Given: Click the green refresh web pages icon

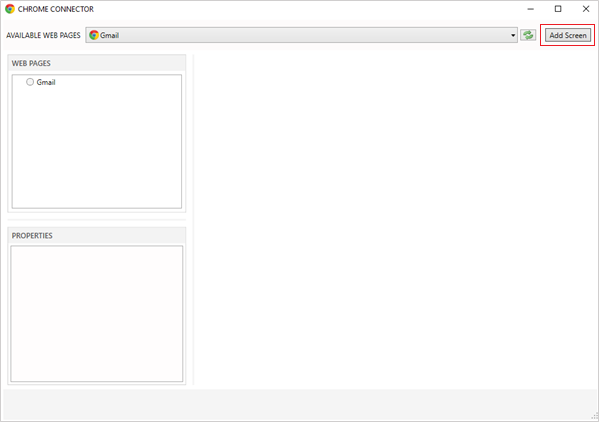Looking at the screenshot, I should 528,35.
